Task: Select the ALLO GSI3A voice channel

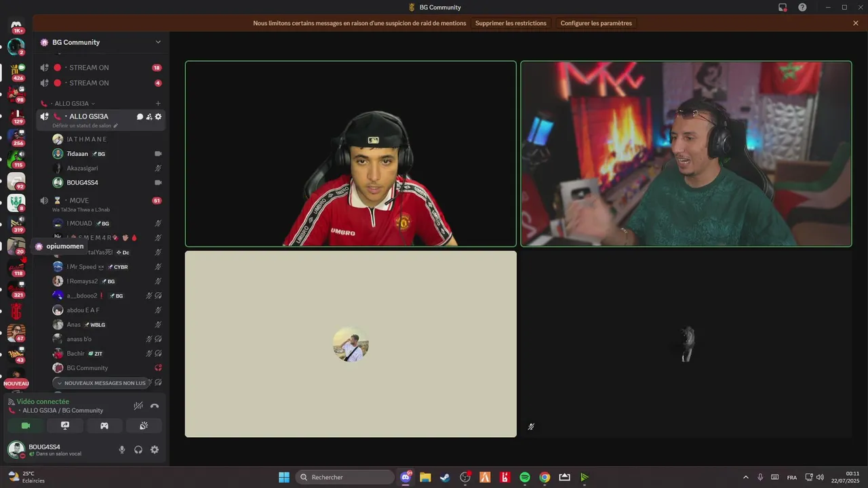Action: pyautogui.click(x=88, y=117)
